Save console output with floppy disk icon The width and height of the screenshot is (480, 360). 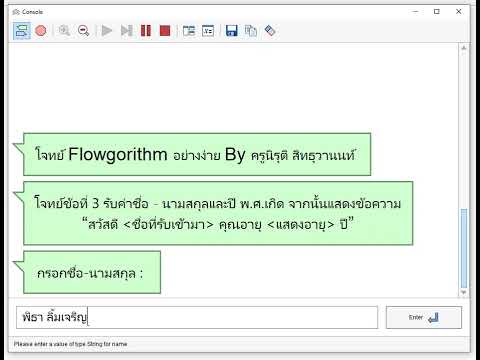point(231,31)
